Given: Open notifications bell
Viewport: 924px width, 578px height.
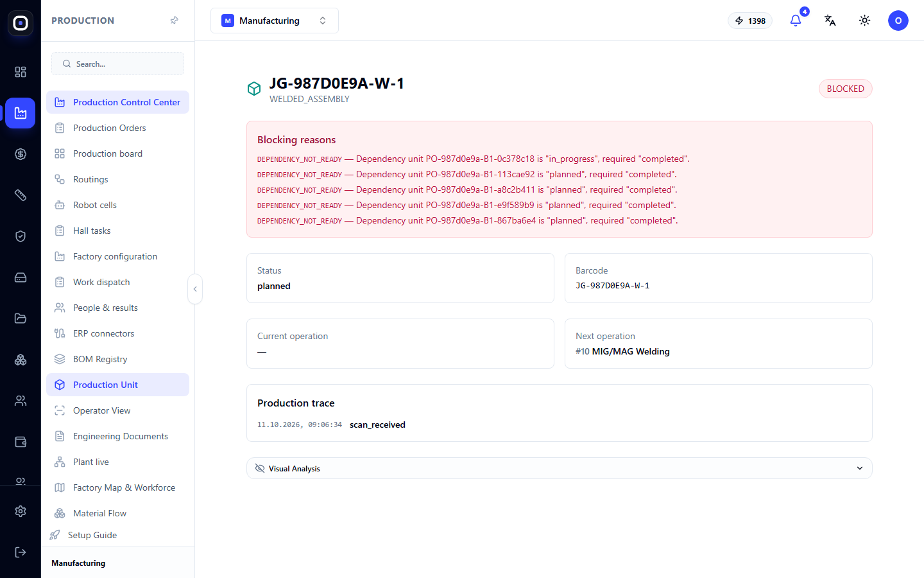Looking at the screenshot, I should click(796, 21).
